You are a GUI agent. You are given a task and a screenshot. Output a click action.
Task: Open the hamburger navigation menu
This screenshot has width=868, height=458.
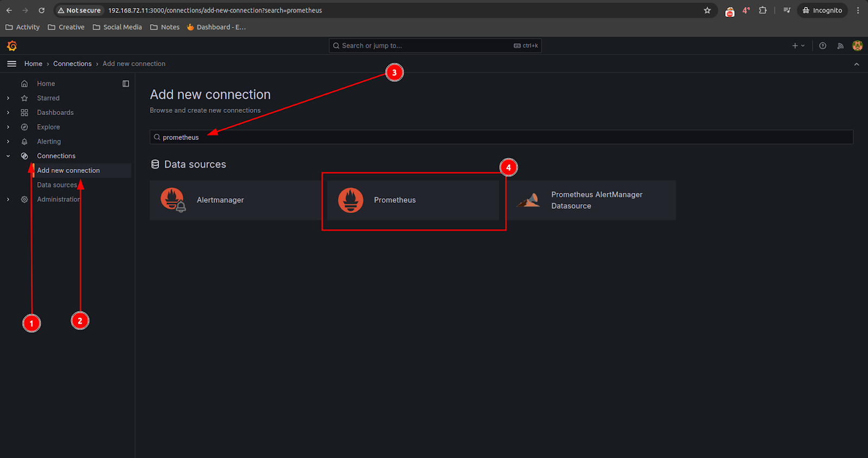tap(11, 64)
